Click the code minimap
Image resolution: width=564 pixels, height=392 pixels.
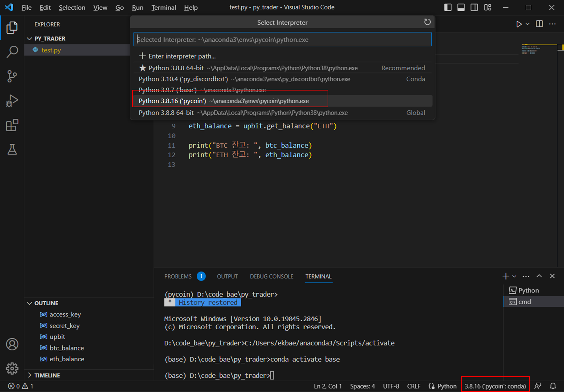pyautogui.click(x=539, y=49)
